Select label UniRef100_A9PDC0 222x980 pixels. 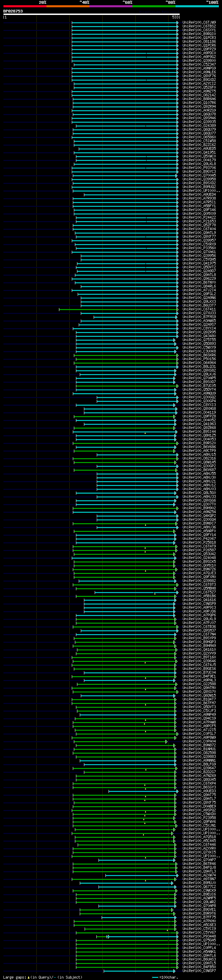tap(199, 53)
